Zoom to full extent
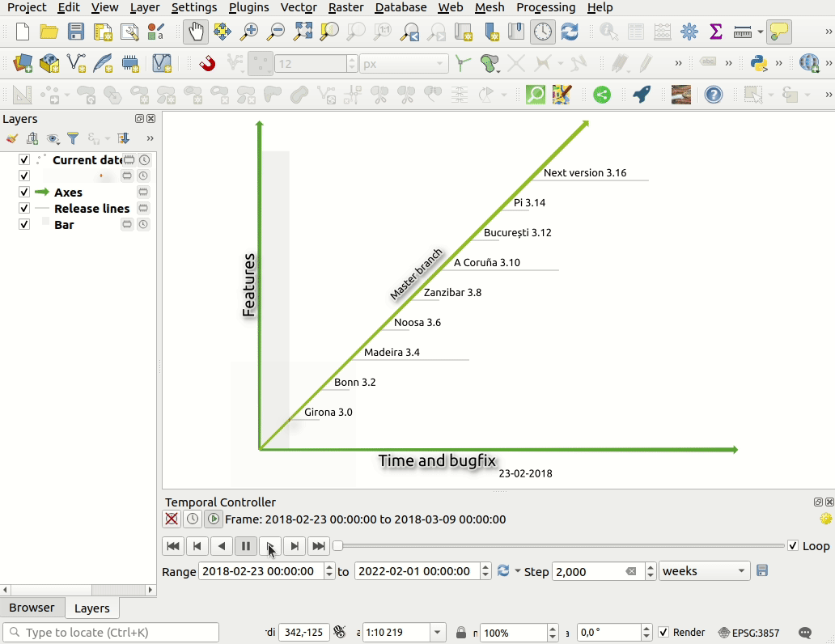 click(303, 32)
